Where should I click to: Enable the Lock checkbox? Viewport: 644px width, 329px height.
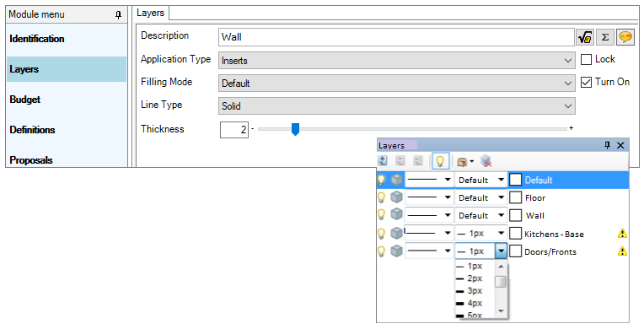(586, 60)
